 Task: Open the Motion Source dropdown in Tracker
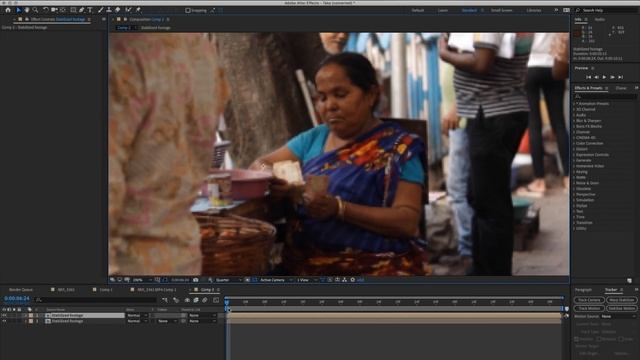pos(619,316)
